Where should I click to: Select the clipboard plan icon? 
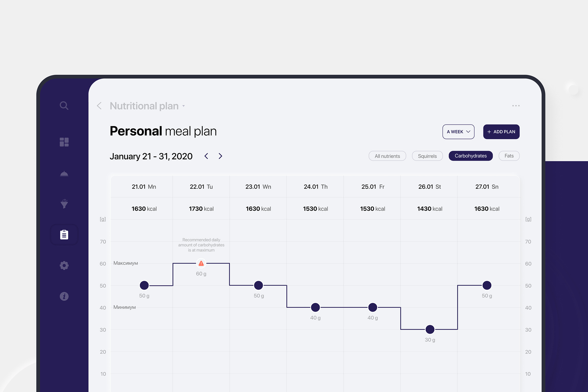point(64,235)
